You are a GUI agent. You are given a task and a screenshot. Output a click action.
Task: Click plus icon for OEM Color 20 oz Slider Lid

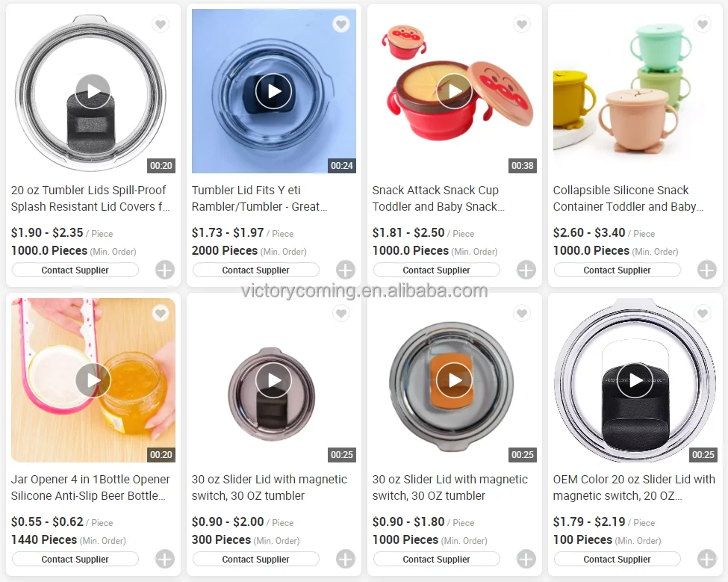click(x=706, y=560)
